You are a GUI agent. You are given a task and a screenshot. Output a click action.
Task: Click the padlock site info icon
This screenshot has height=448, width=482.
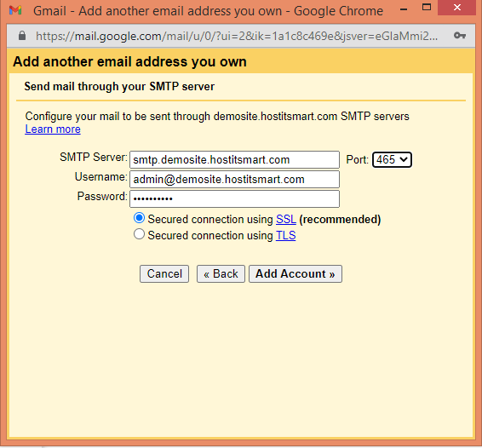click(x=22, y=36)
